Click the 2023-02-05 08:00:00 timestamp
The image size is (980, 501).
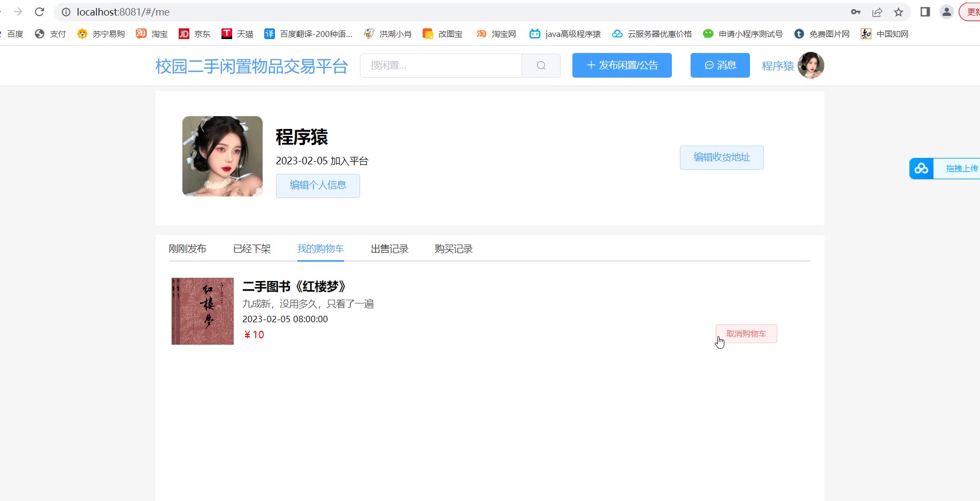285,319
